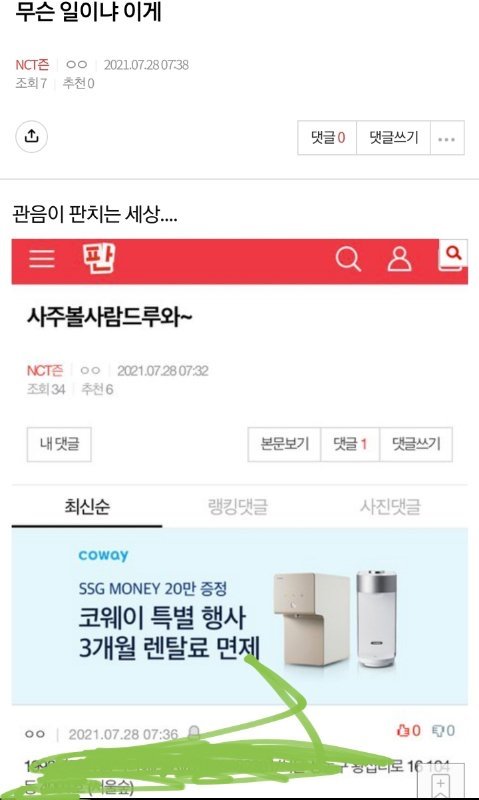Image resolution: width=479 pixels, height=800 pixels.
Task: Open the hamburger menu in red header
Action: [42, 259]
